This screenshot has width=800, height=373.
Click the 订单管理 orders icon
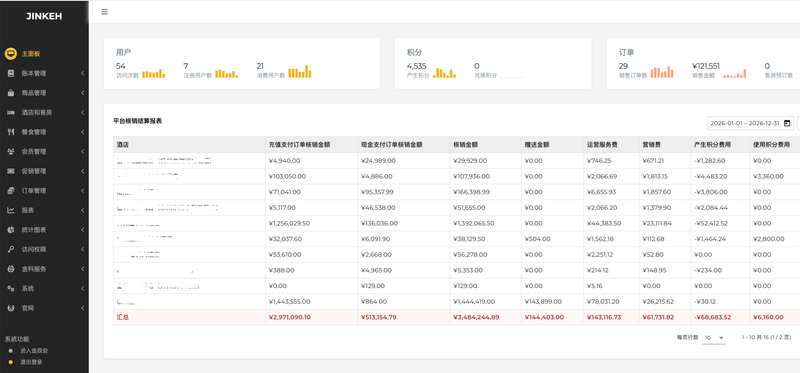coord(11,191)
